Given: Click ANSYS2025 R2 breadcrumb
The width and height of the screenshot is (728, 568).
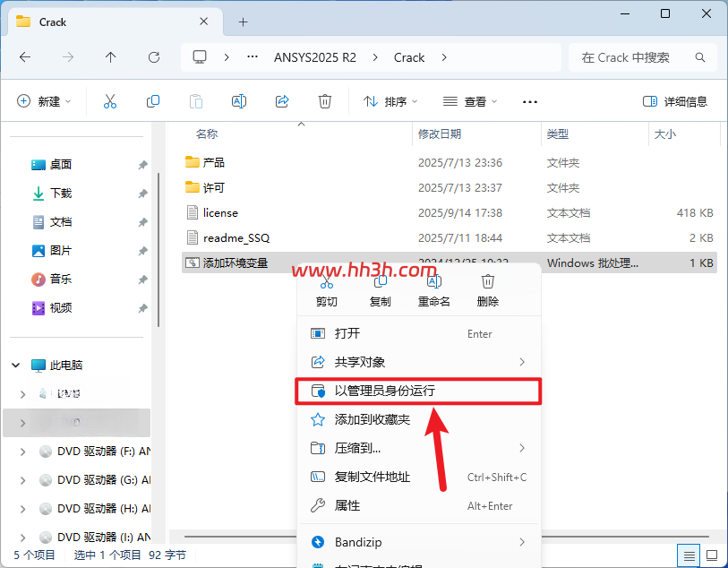Looking at the screenshot, I should click(315, 57).
